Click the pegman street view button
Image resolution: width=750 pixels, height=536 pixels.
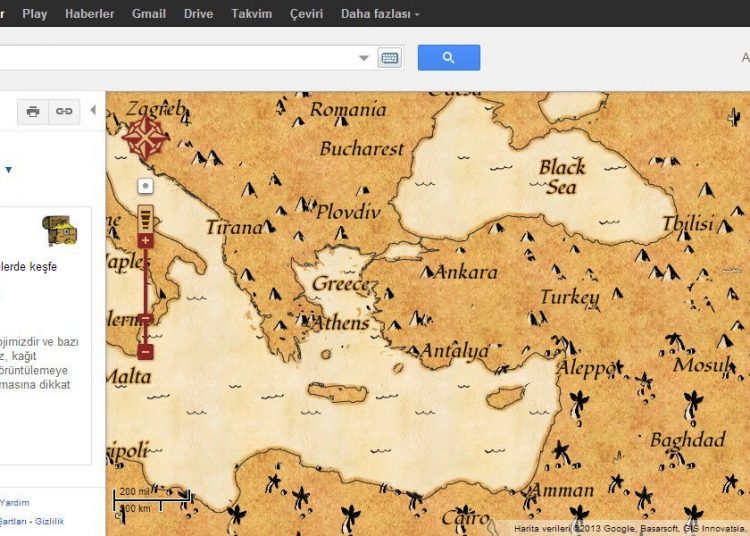tap(145, 186)
